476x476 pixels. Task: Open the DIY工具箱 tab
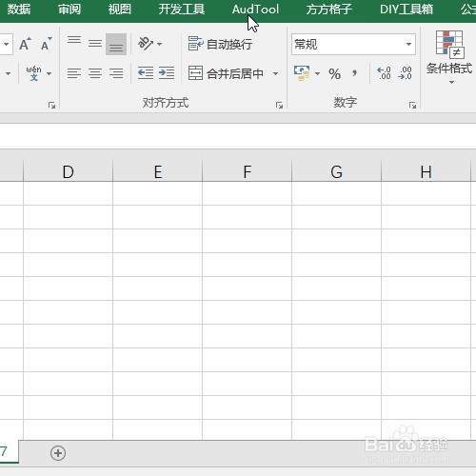407,10
